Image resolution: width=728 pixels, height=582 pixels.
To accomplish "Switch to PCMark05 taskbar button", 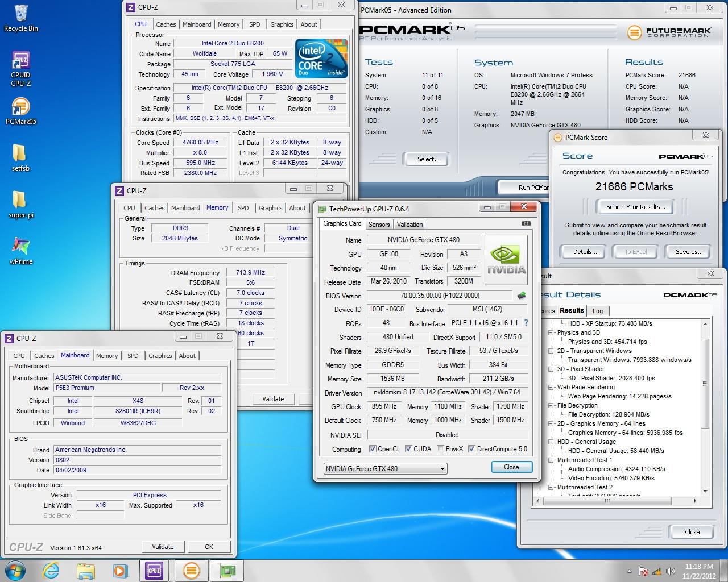I will coord(191,571).
